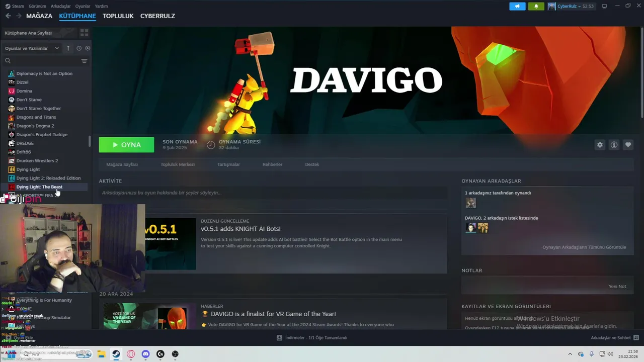644x362 pixels.
Task: Go forward with the right arrow
Action: tap(19, 16)
